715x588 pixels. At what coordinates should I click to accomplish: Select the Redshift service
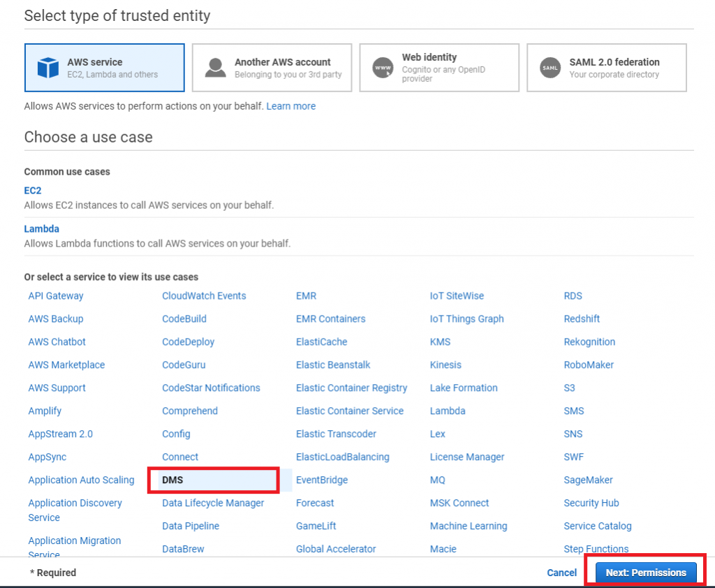coord(582,318)
